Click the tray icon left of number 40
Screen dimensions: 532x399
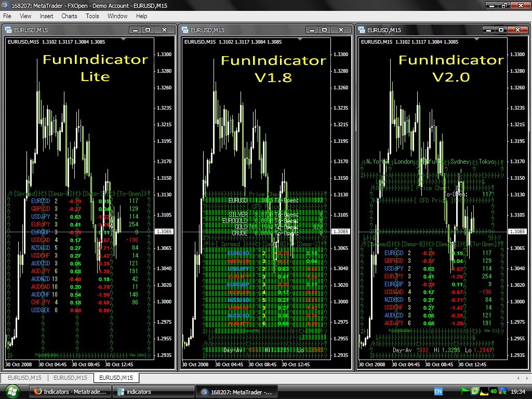pyautogui.click(x=484, y=392)
